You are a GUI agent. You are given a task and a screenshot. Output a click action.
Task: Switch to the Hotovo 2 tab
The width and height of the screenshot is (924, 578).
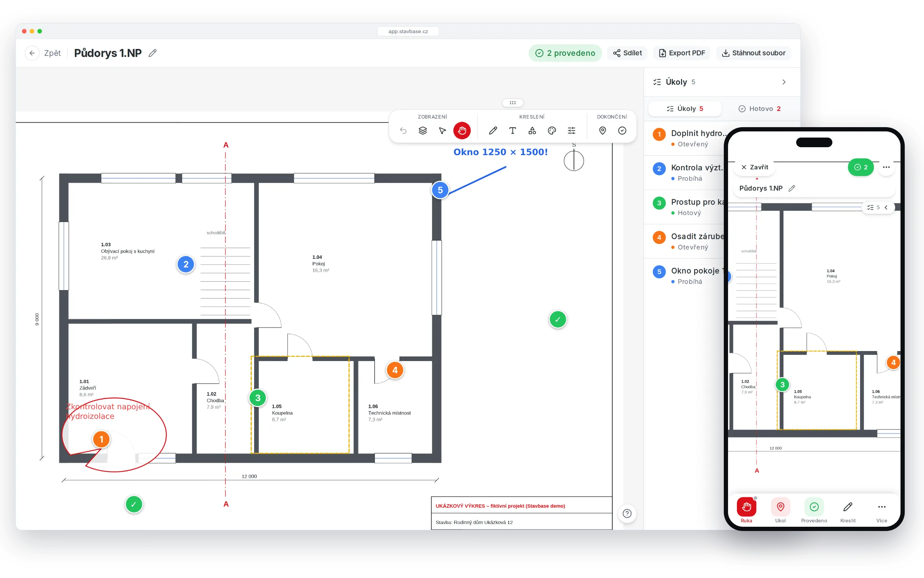760,109
